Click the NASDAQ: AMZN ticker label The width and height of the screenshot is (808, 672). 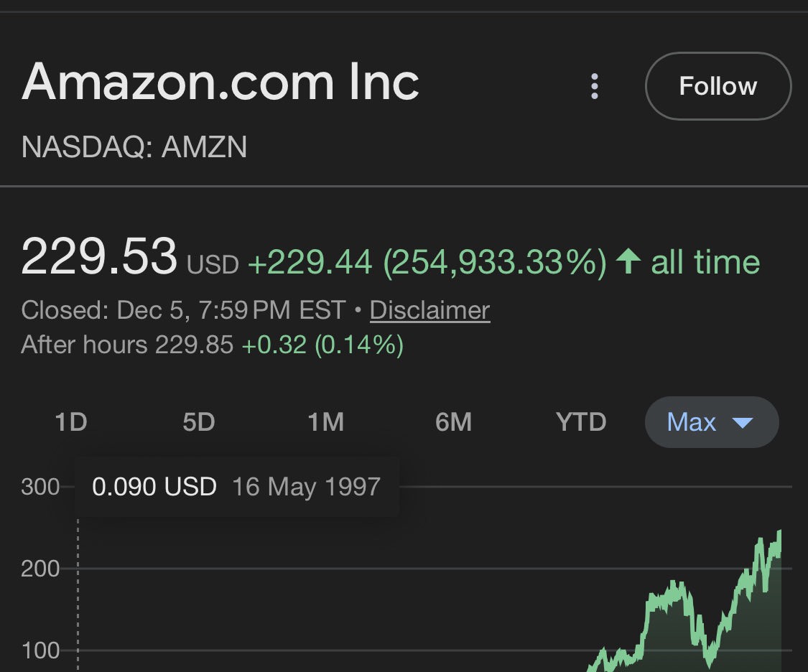click(x=134, y=147)
